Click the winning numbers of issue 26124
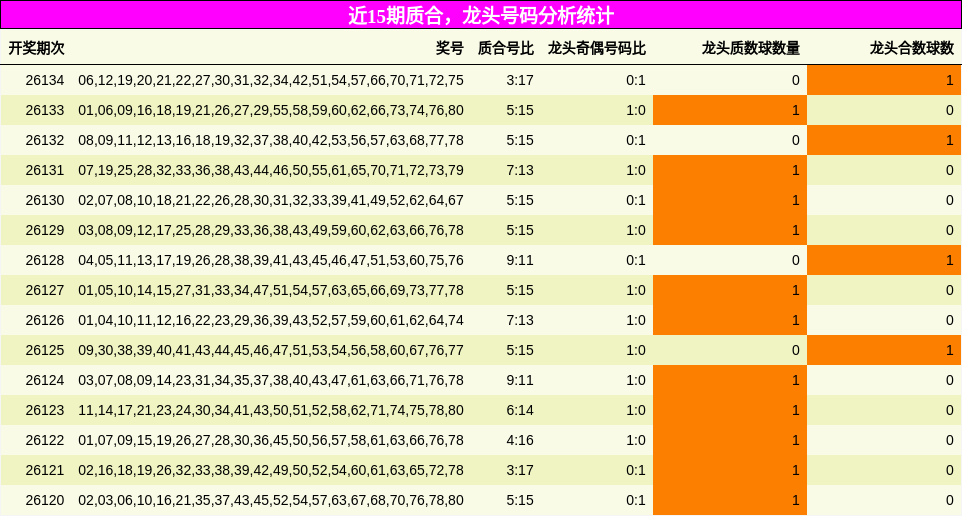The image size is (962, 516). pyautogui.click(x=271, y=380)
